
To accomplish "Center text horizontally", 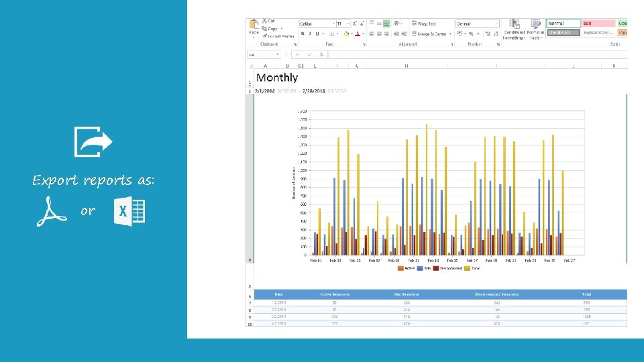I will click(x=379, y=34).
